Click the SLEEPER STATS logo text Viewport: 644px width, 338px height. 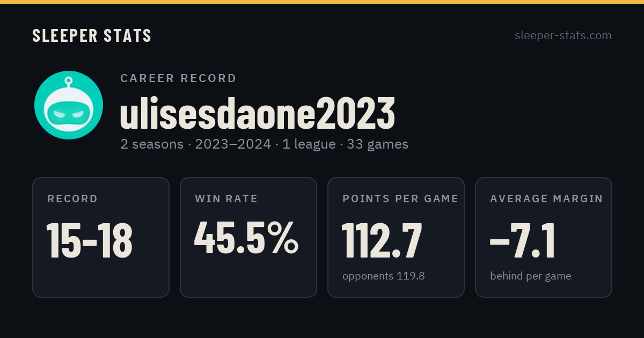pos(92,36)
